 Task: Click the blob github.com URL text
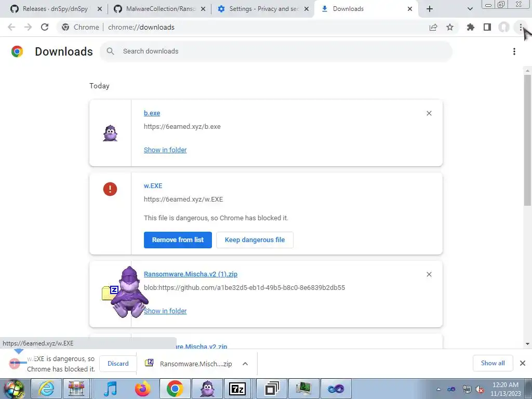click(244, 288)
